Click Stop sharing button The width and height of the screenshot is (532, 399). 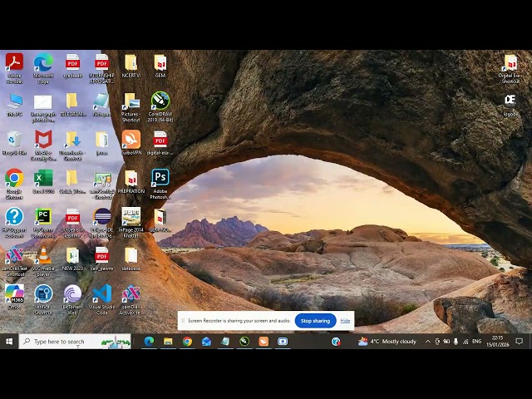(315, 320)
